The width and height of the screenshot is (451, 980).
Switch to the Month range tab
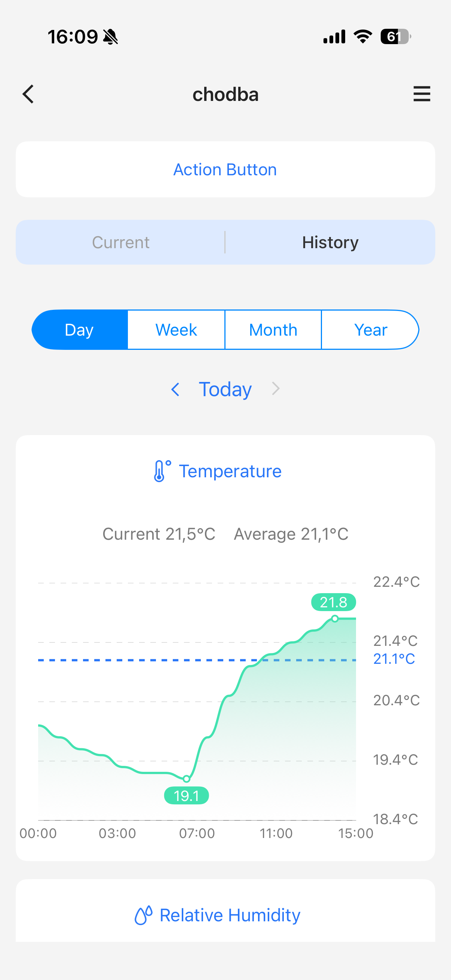coord(273,330)
